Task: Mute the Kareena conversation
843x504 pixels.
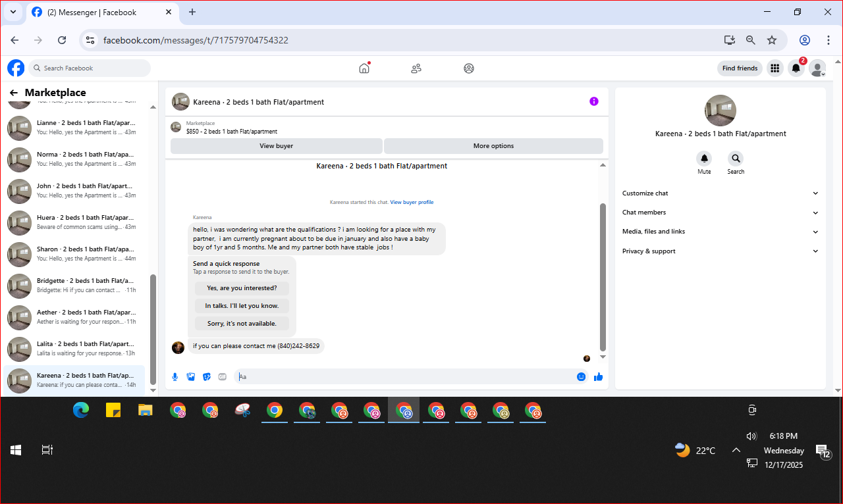Action: (704, 159)
